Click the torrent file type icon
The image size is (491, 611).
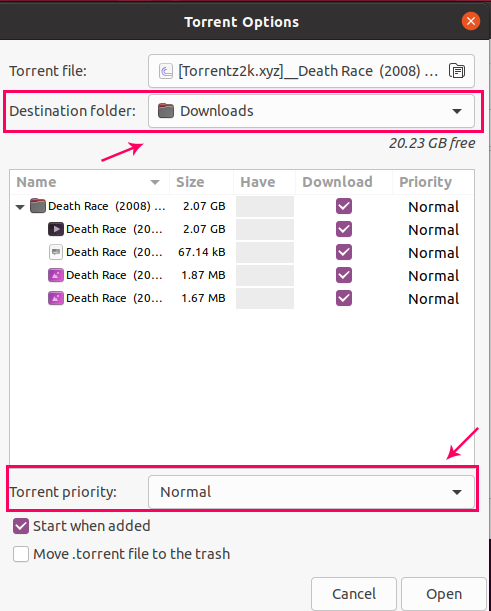(x=166, y=71)
